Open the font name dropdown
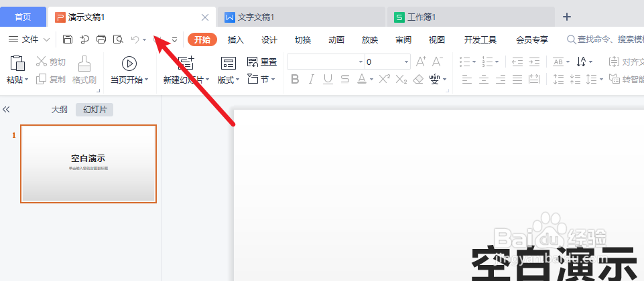This screenshot has width=644, height=281. 361,62
